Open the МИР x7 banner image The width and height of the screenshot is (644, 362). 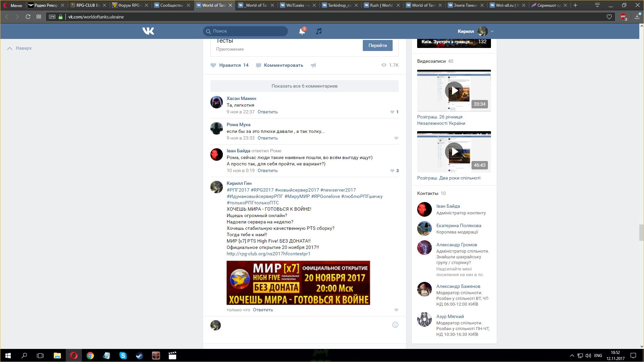298,283
